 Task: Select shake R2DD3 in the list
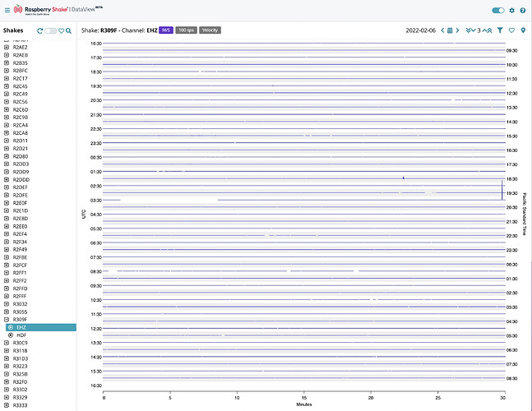pyautogui.click(x=21, y=164)
